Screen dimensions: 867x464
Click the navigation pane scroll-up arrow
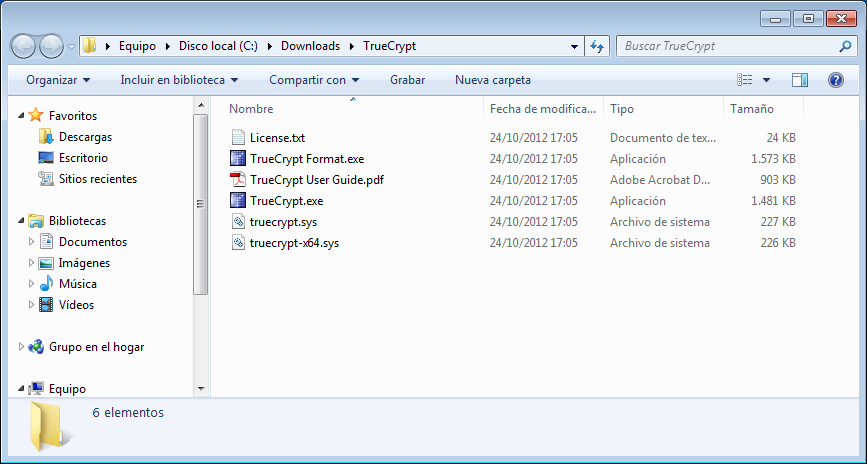tap(201, 105)
